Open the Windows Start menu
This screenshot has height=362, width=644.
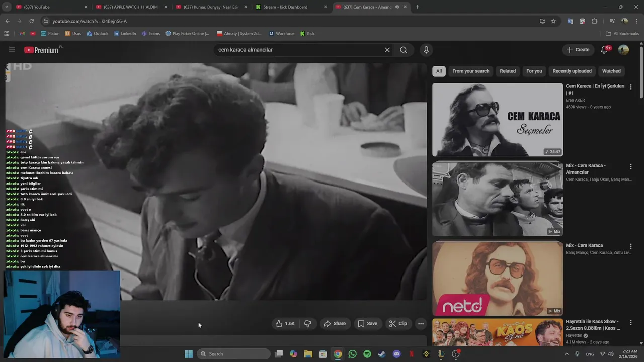[x=189, y=354]
